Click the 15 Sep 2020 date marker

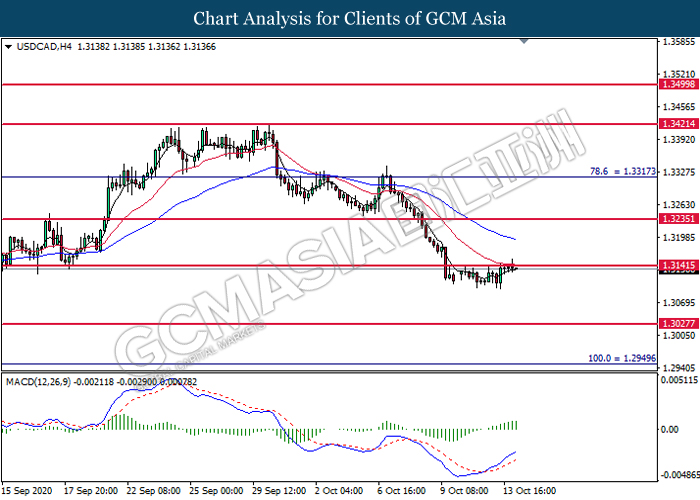tap(27, 491)
